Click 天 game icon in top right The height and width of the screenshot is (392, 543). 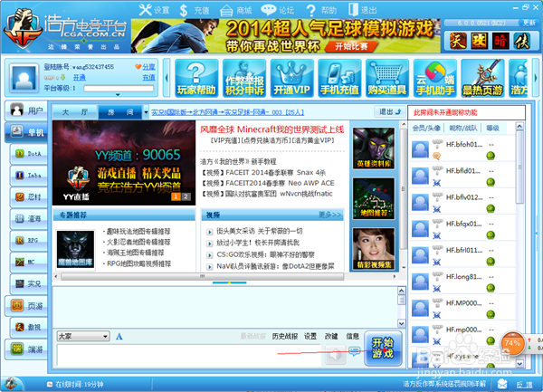pos(457,41)
